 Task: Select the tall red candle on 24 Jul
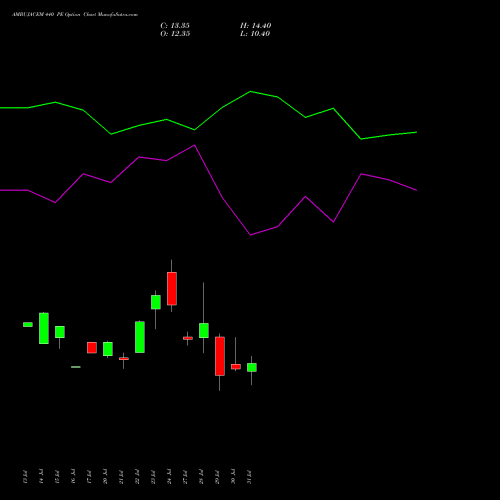172,288
